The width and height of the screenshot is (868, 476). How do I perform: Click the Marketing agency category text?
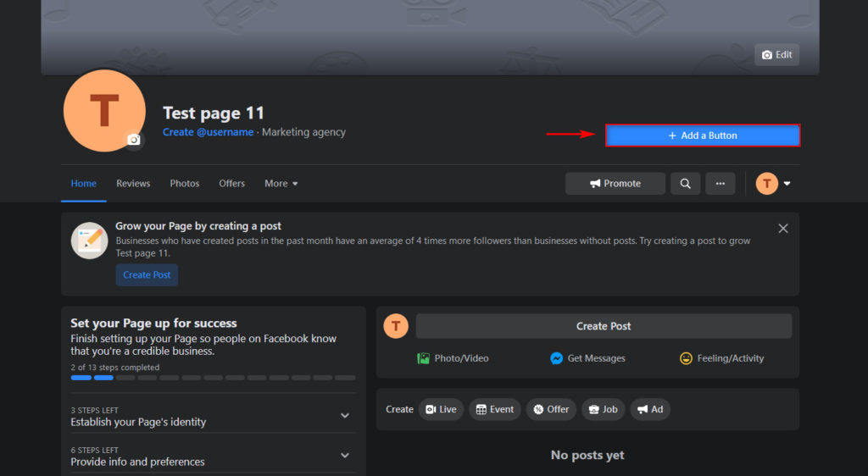point(304,132)
